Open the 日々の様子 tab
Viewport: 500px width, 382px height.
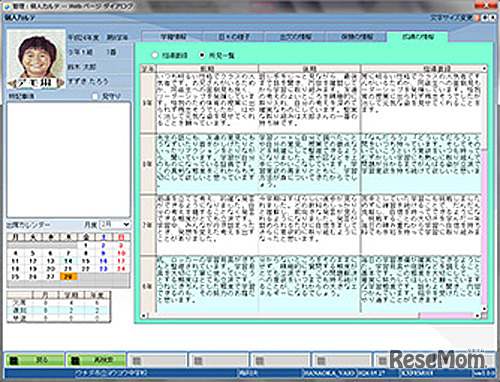(234, 37)
